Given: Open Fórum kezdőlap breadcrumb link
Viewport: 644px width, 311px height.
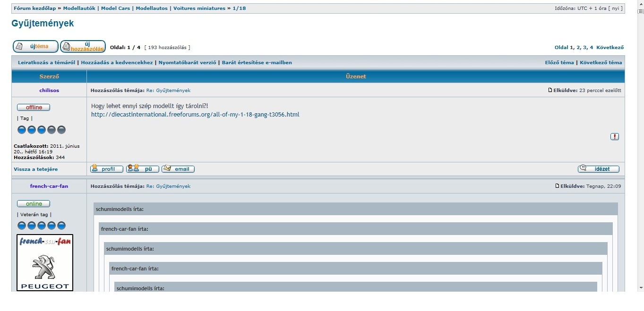Looking at the screenshot, I should [x=34, y=8].
